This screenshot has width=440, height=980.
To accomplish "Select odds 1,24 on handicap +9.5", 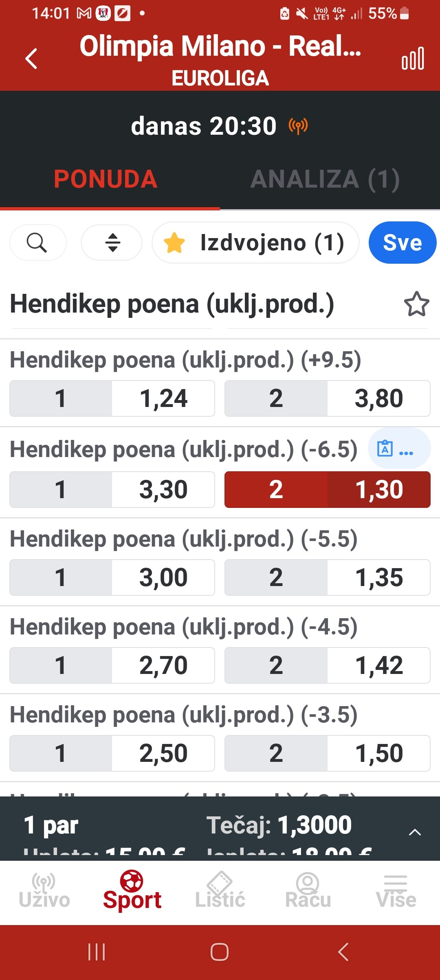I will (112, 398).
